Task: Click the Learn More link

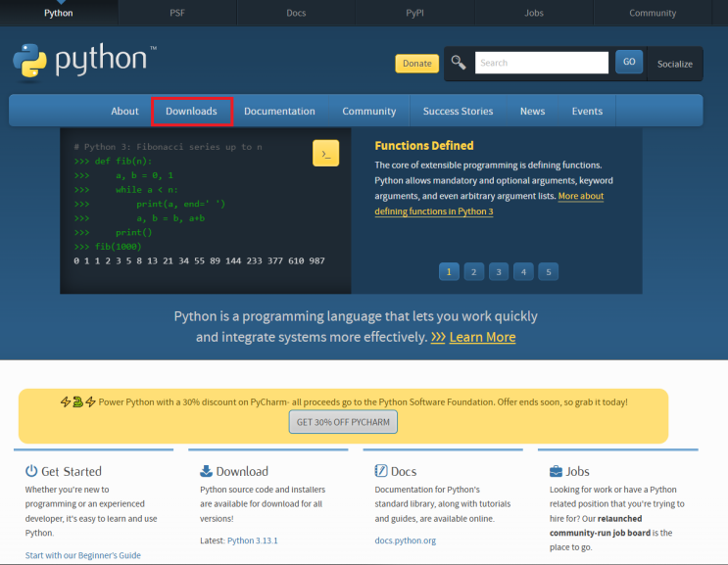Action: [x=482, y=337]
